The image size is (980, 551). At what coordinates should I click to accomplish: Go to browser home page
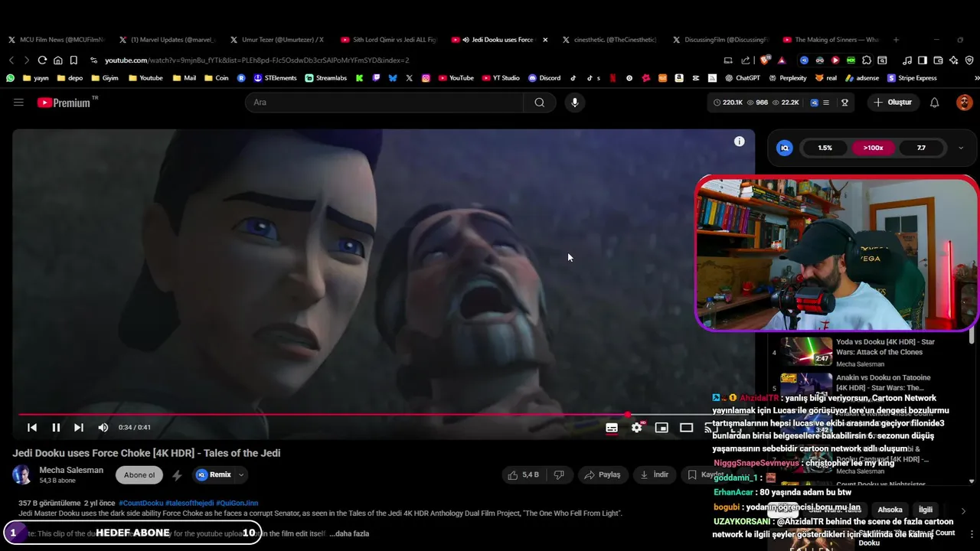(x=57, y=60)
